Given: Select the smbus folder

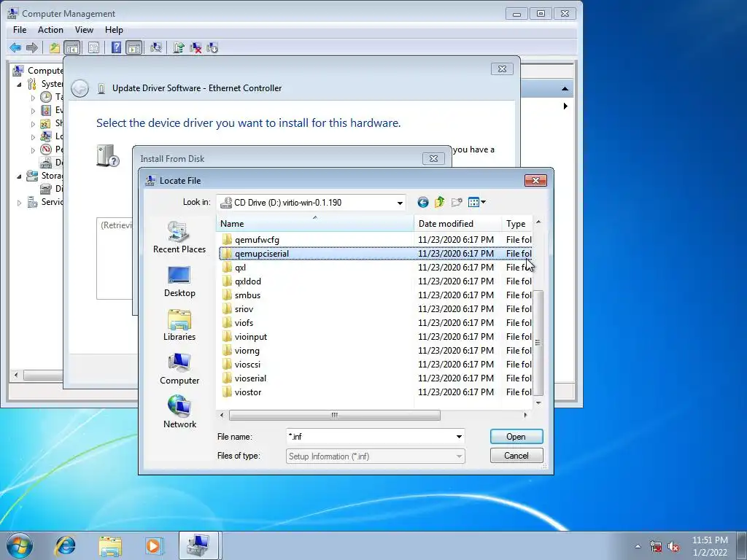Looking at the screenshot, I should coord(247,295).
